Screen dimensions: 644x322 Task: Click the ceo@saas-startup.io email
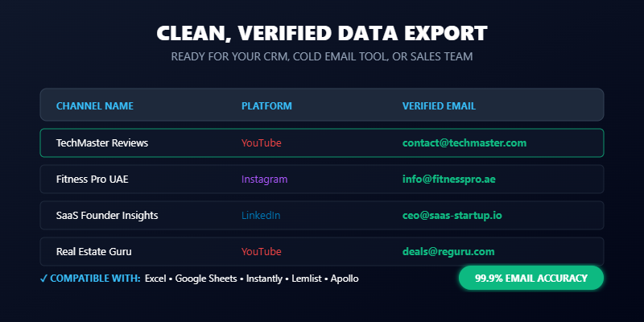click(452, 215)
